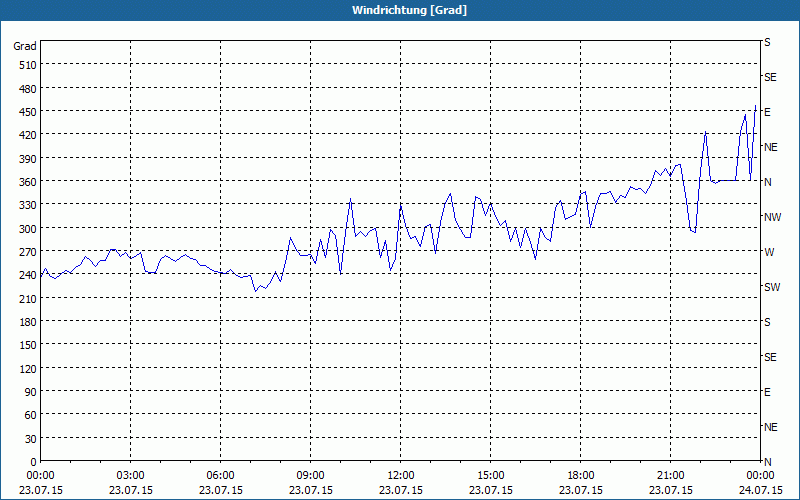Click the 23.07.15 date under 21:00
This screenshot has width=800, height=500.
pos(670,490)
